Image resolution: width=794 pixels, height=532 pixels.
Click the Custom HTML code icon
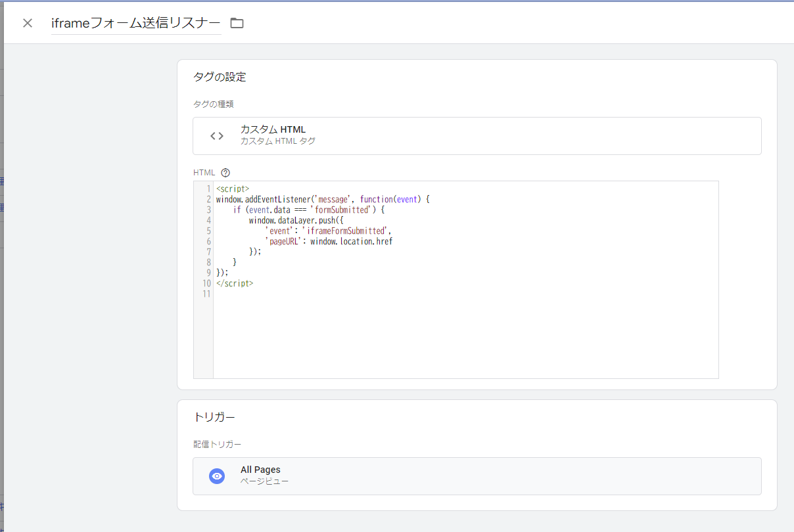point(217,136)
